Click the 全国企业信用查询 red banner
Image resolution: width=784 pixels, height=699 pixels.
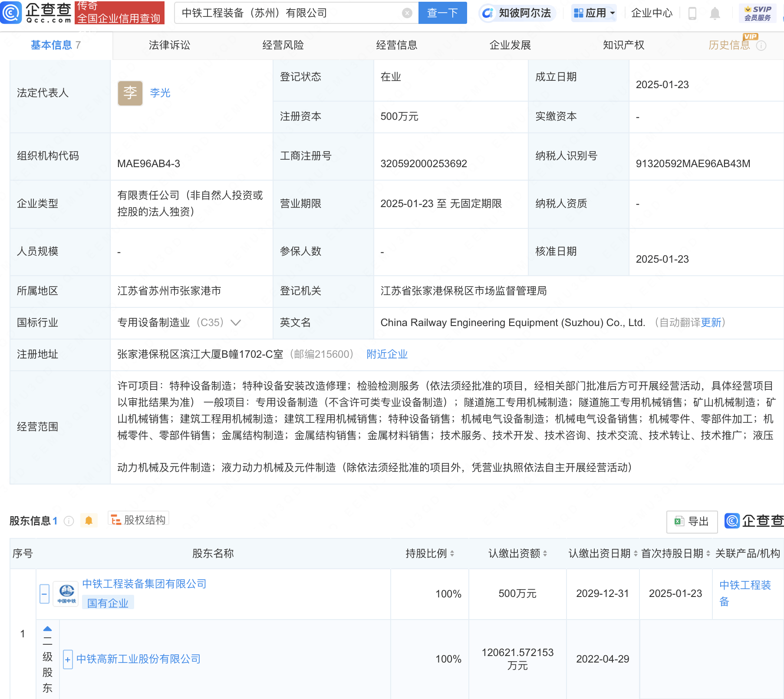(119, 13)
